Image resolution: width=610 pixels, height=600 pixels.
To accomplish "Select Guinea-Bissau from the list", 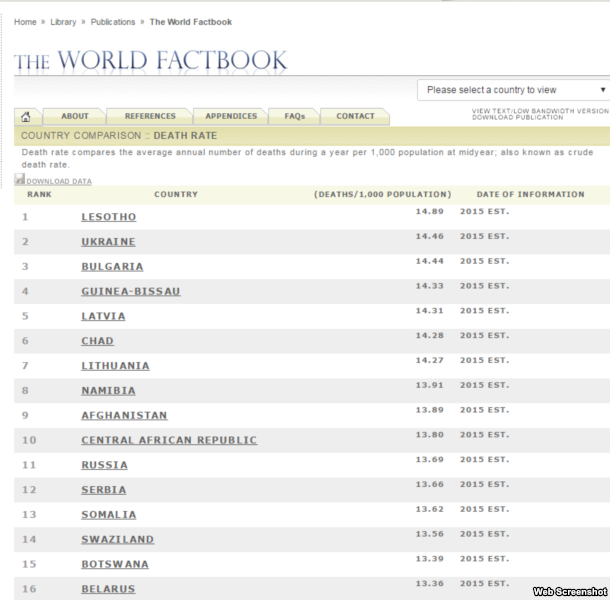I will [131, 291].
